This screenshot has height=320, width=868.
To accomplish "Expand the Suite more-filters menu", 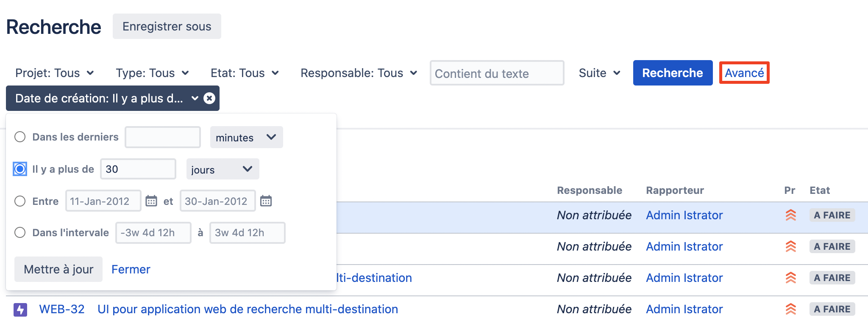I will pyautogui.click(x=599, y=73).
